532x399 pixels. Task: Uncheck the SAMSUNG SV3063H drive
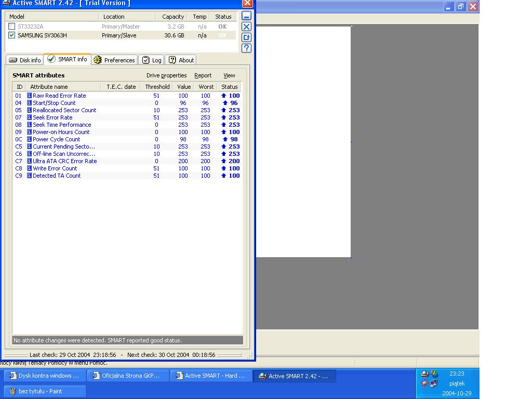(x=11, y=35)
